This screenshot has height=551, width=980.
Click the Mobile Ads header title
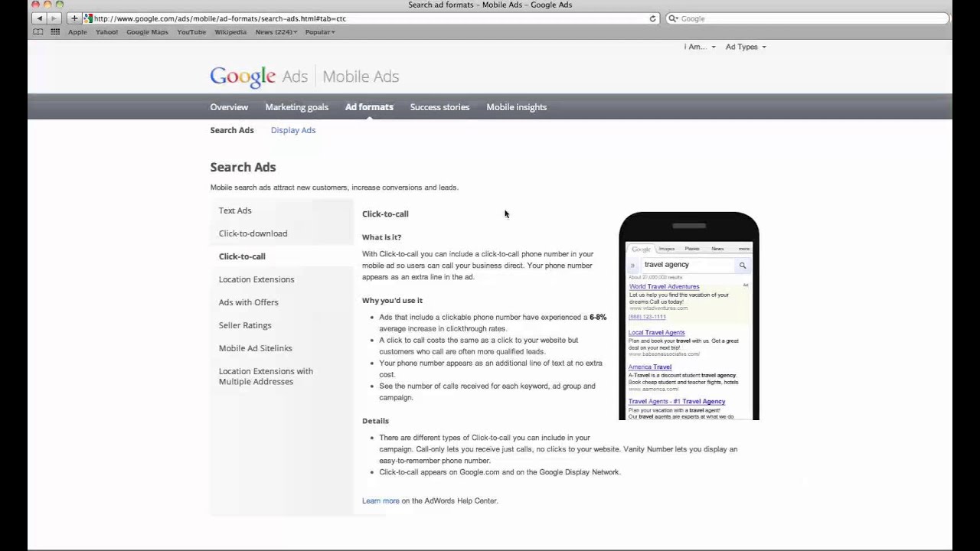click(x=361, y=77)
